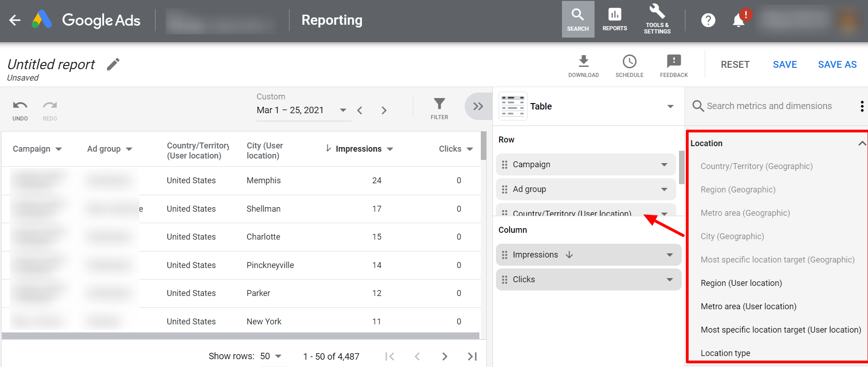Select Region (User location) dimension

click(741, 283)
